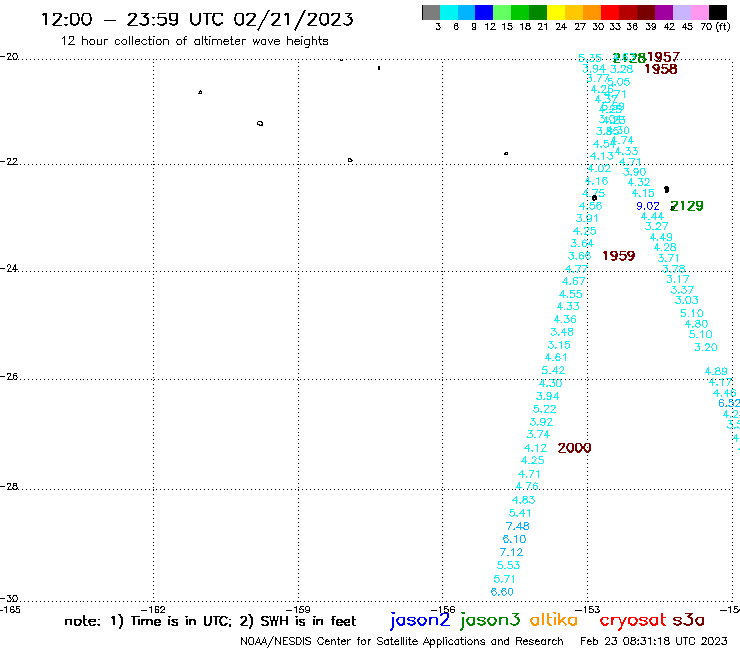Click the maroon '2000' time label
The height and width of the screenshot is (650, 740).
tap(574, 448)
